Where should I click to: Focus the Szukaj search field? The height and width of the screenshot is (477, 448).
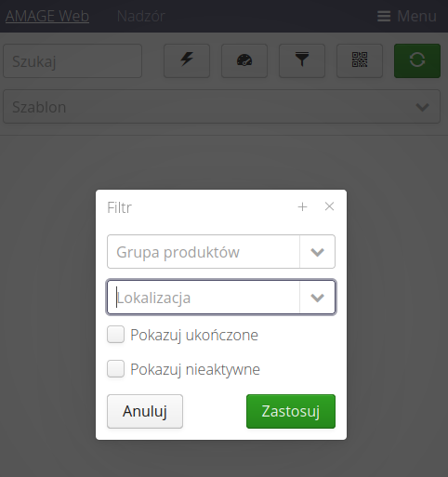point(72,60)
